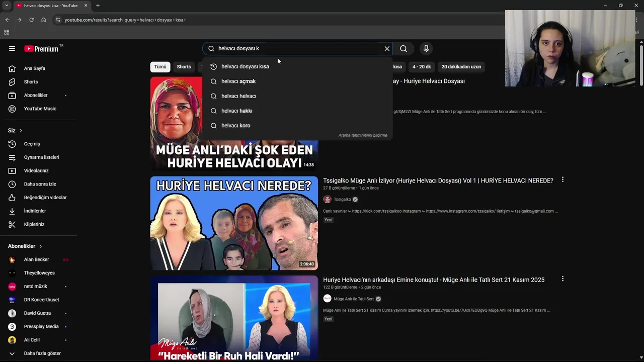This screenshot has width=644, height=362.
Task: Go back in browser history
Action: 7,20
